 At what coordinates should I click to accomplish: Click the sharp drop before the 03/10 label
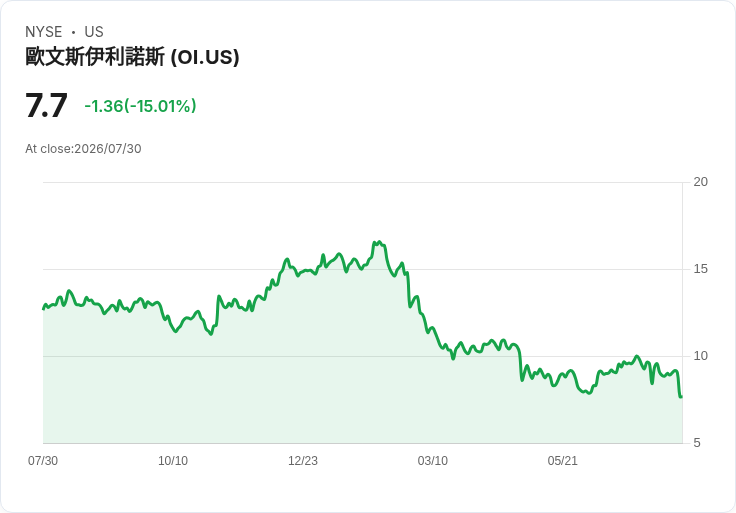408,289
